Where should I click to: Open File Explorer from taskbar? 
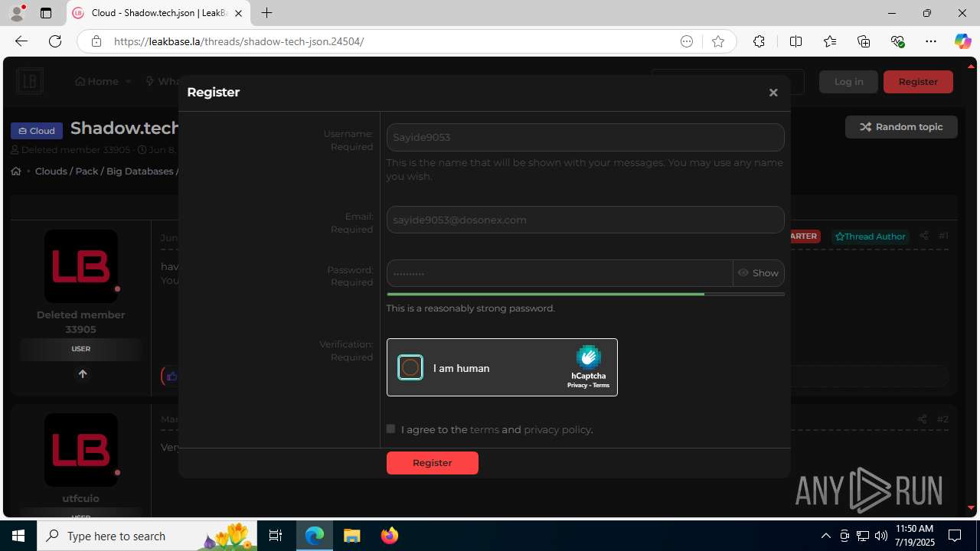click(351, 536)
